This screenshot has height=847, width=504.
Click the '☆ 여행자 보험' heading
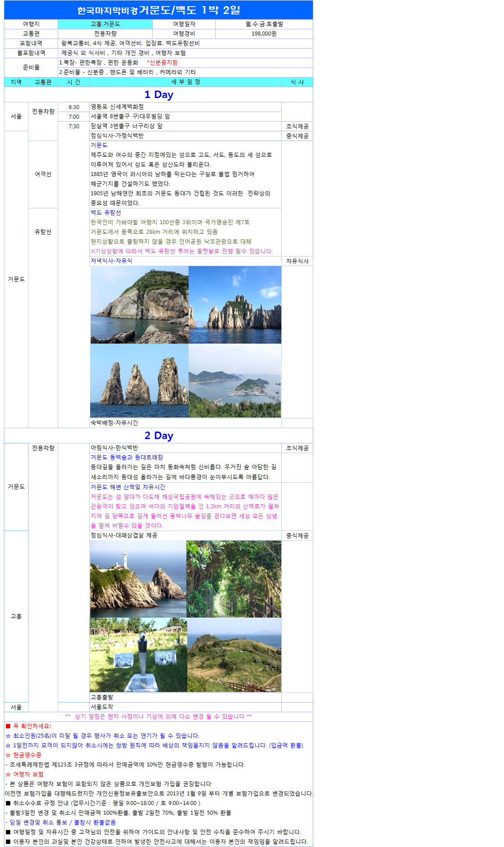24,774
